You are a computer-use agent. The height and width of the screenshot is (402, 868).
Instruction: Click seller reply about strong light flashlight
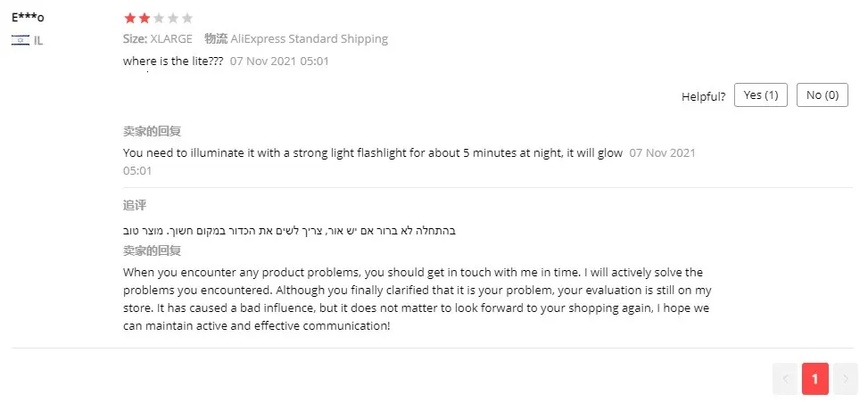373,153
